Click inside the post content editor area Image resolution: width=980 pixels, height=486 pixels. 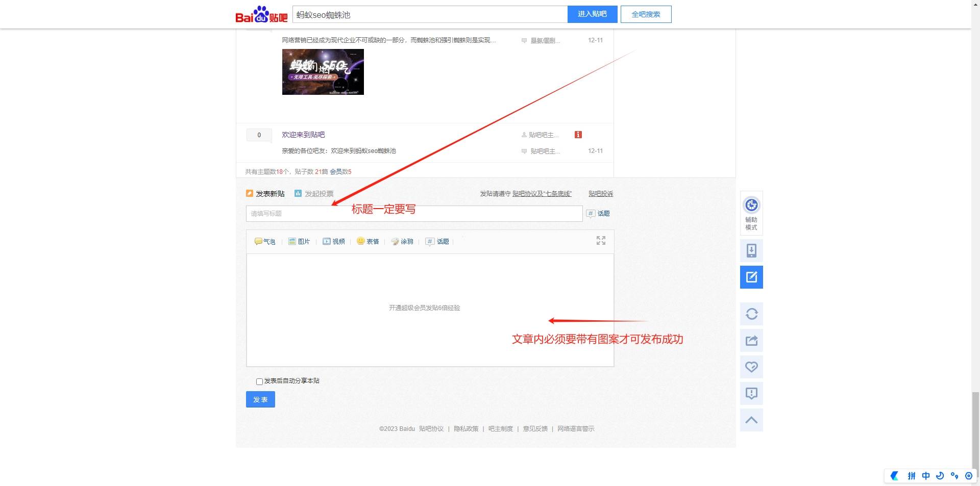[430, 310]
